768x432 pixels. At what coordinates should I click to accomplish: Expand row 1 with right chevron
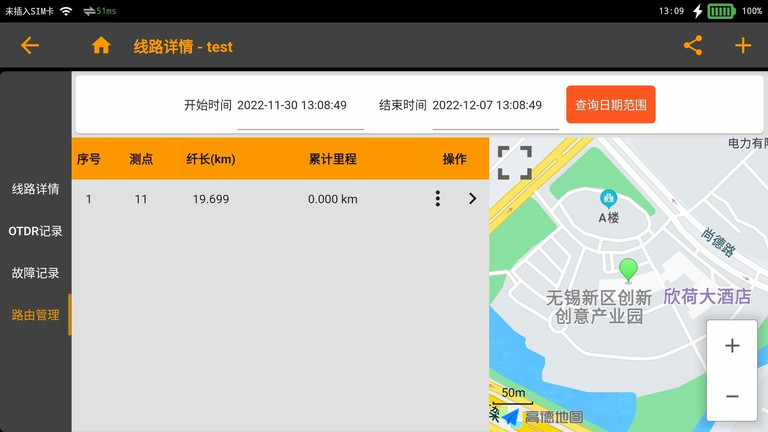point(472,199)
